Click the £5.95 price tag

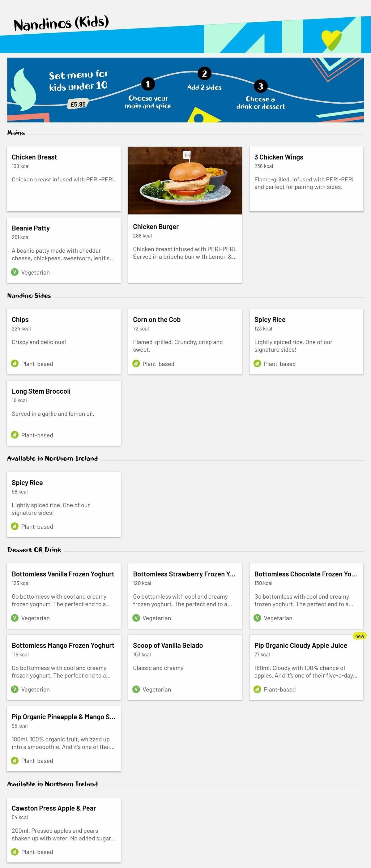pos(78,104)
